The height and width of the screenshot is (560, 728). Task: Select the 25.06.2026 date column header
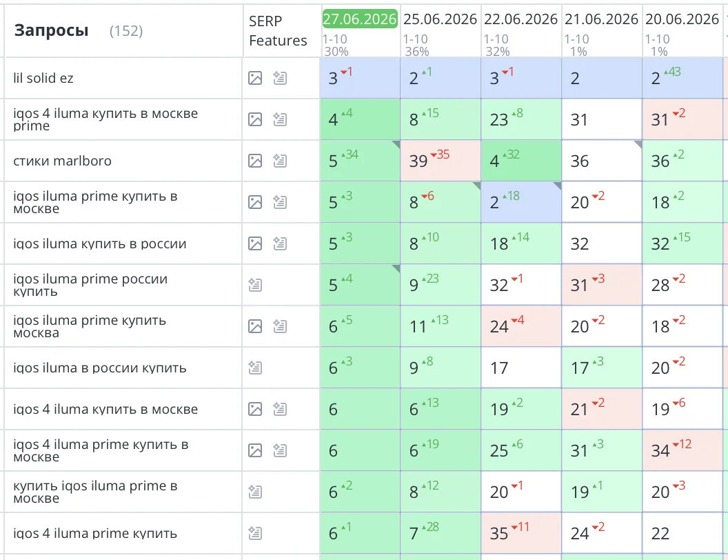[440, 19]
